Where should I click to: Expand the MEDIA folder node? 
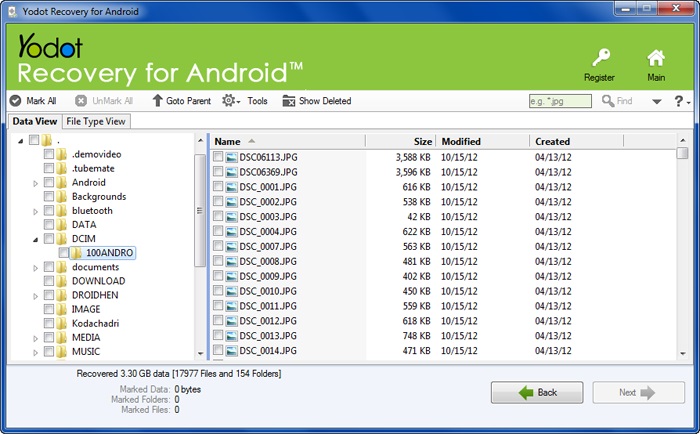pyautogui.click(x=36, y=338)
